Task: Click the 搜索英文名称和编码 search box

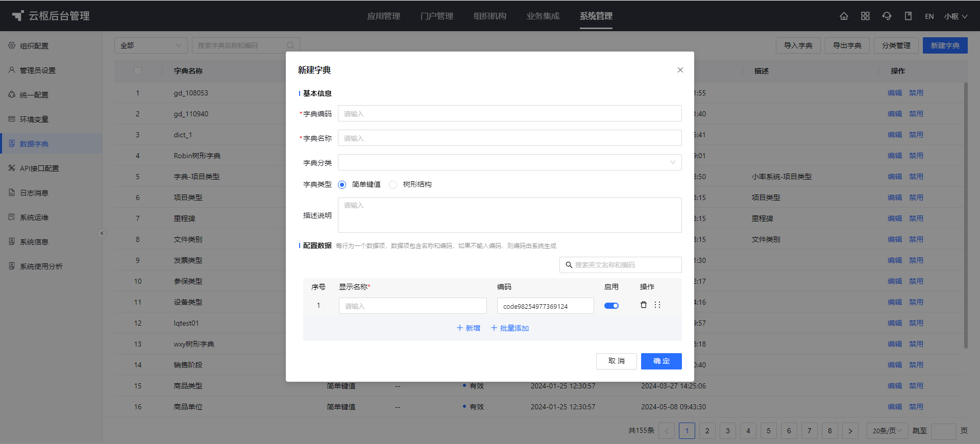Action: click(x=621, y=265)
